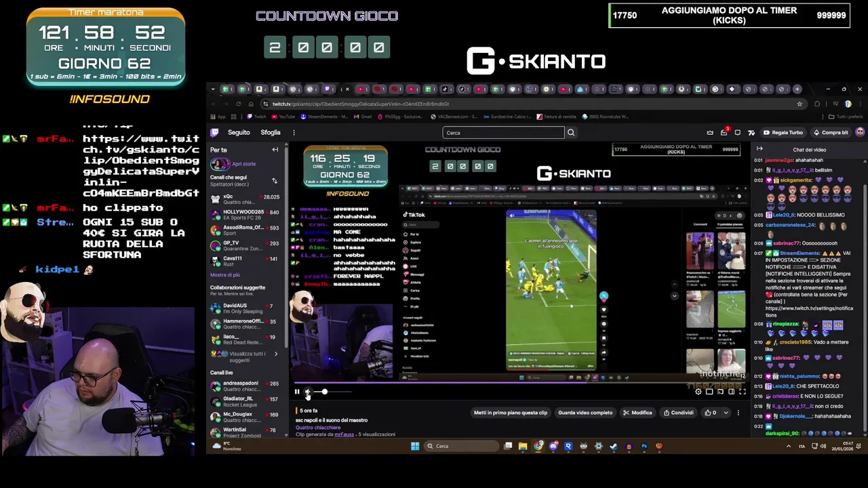Open the andreaspadoni live channel
Screen dimensions: 868x488
(245, 386)
